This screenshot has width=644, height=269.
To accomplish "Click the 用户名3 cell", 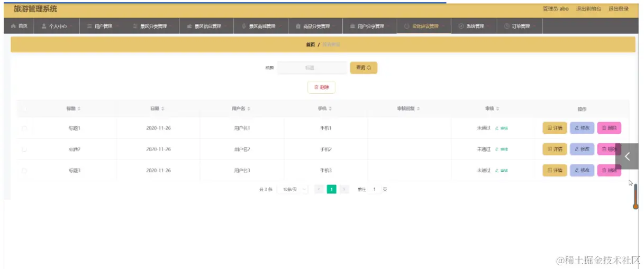I will coord(242,171).
